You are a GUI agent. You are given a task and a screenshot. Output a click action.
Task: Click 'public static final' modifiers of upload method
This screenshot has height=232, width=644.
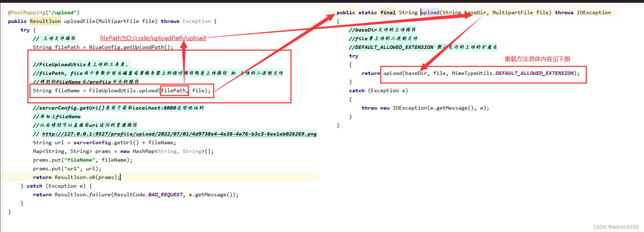pos(366,12)
